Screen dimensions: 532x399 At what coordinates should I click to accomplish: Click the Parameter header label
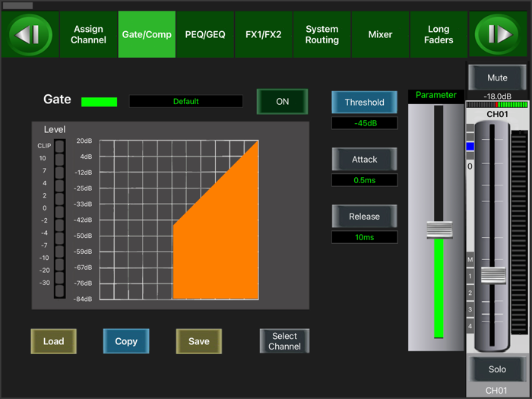click(x=436, y=95)
